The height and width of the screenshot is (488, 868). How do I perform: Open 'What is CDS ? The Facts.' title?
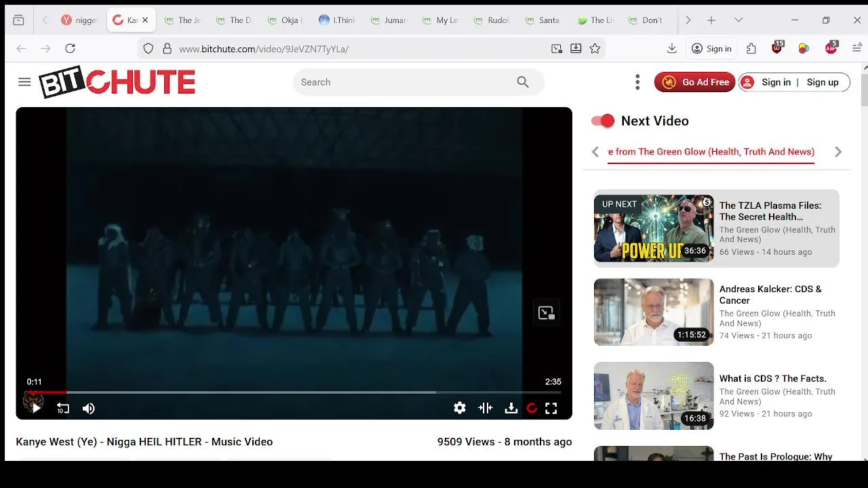773,378
